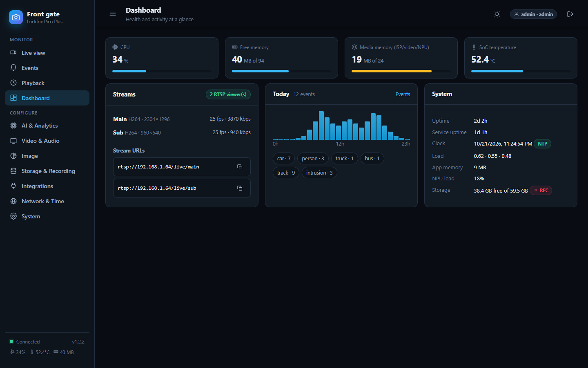Click the Connected status in sidebar footer

[x=24, y=342]
